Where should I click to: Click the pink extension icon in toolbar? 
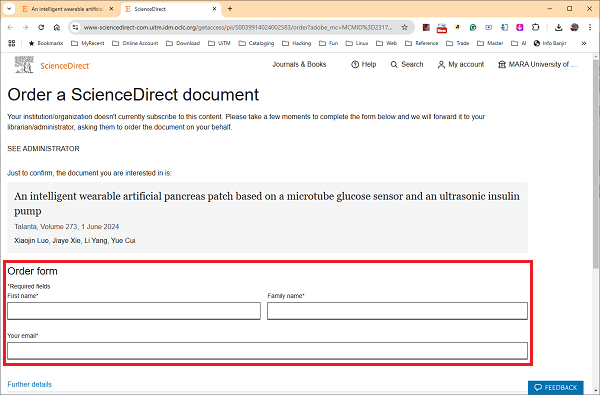pos(519,28)
